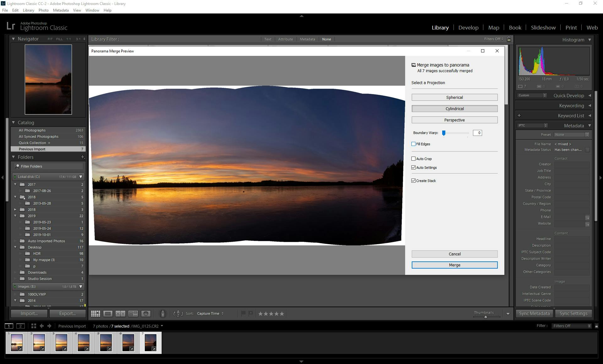Viewport: 603px width, 364px height.
Task: Expand the Quick Develop panel
Action: point(589,95)
